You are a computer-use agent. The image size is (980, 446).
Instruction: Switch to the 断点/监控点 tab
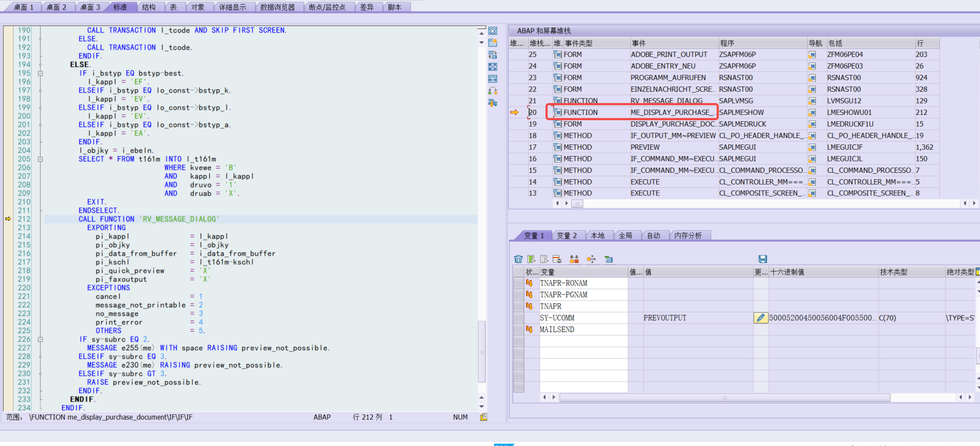point(327,7)
